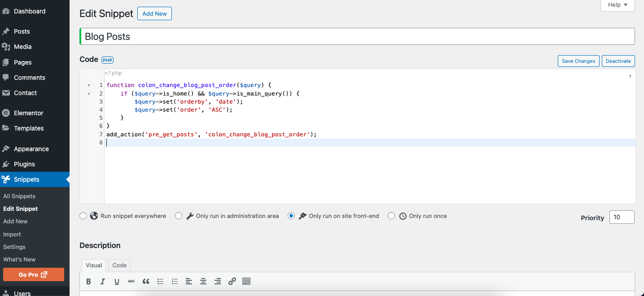
Task: Open the Dashboard menu in sidebar
Action: (30, 11)
